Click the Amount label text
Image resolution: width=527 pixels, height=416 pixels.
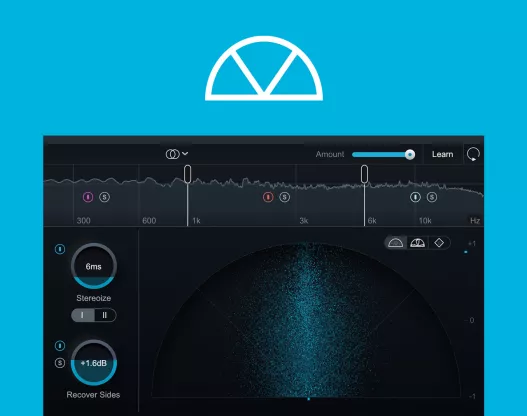(330, 154)
